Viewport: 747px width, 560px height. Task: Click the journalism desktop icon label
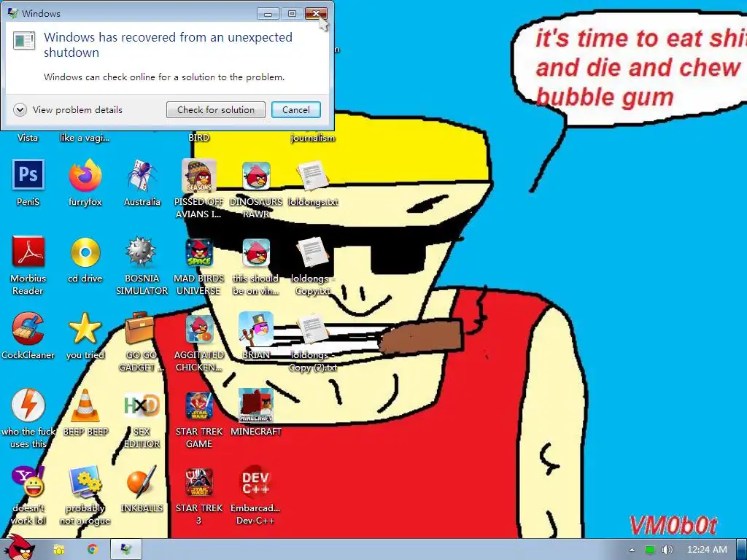pos(312,138)
